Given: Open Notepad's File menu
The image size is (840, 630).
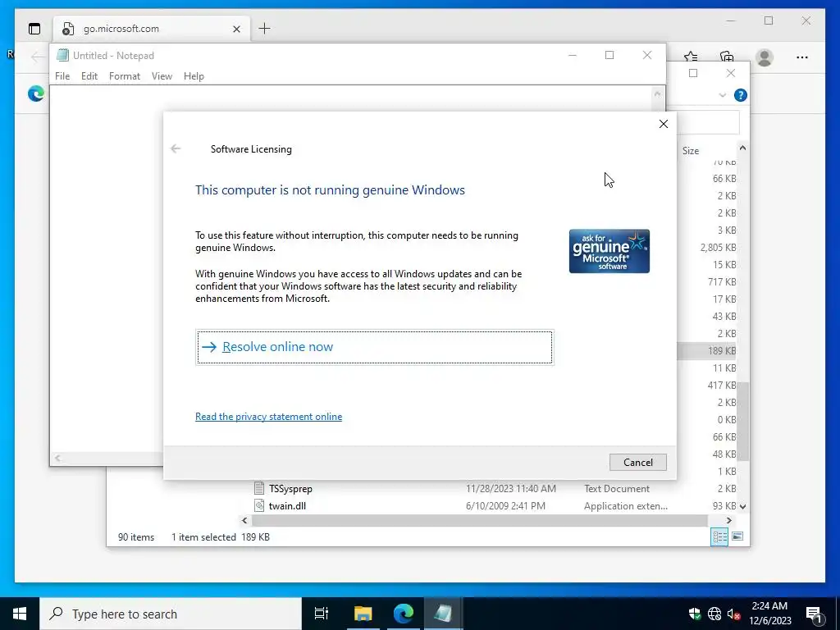Looking at the screenshot, I should click(x=62, y=76).
